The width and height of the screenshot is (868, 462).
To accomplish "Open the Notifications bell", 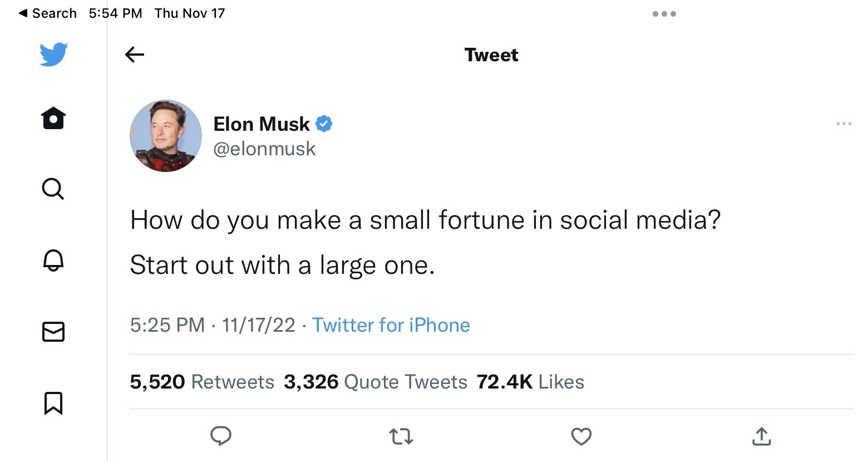I will coord(53,260).
